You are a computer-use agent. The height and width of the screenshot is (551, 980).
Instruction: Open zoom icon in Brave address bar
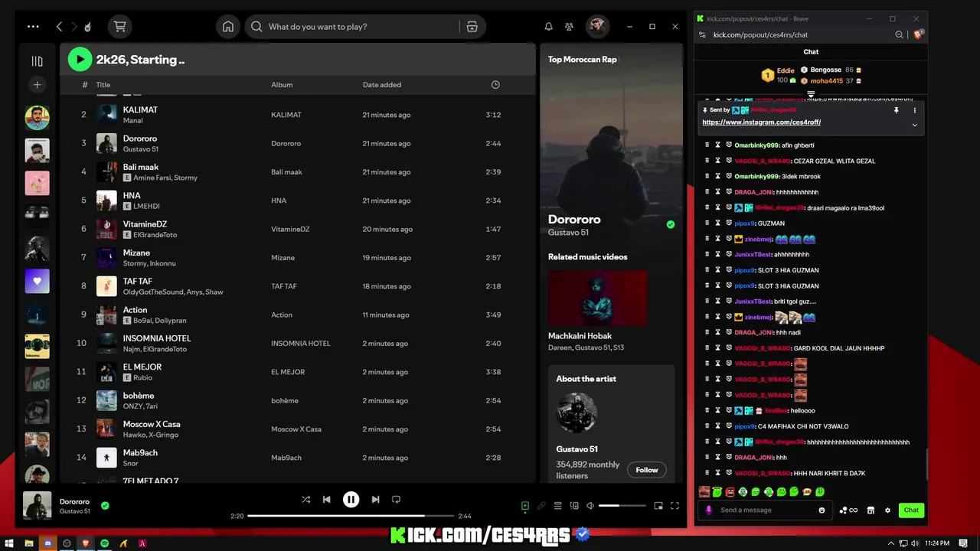click(900, 34)
